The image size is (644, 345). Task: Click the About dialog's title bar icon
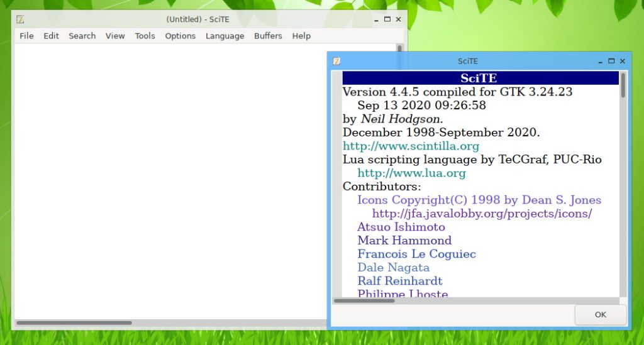click(337, 61)
